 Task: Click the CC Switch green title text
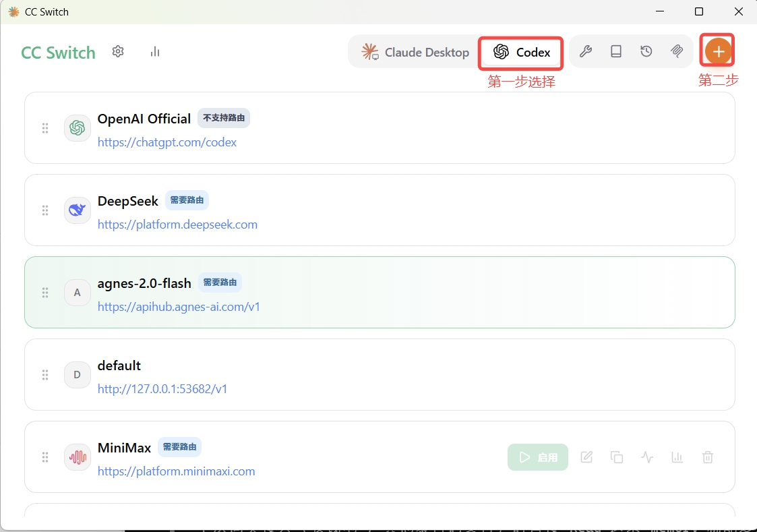(59, 52)
